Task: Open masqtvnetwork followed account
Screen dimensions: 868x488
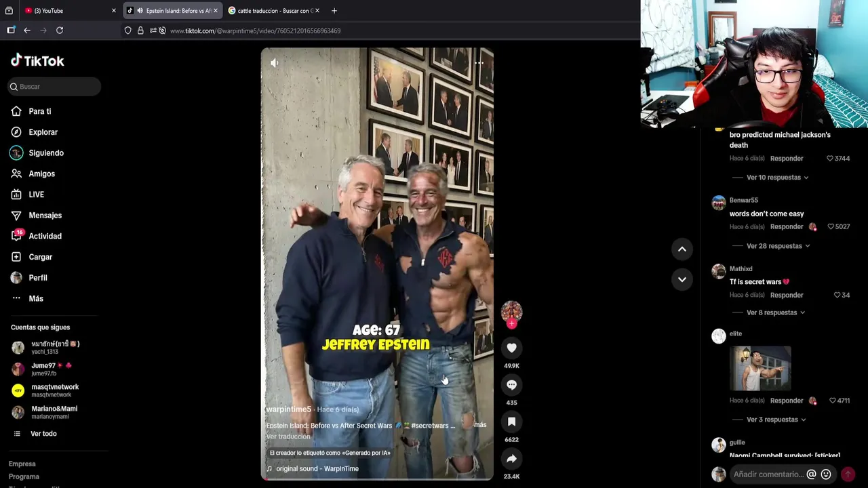Action: tap(45, 390)
